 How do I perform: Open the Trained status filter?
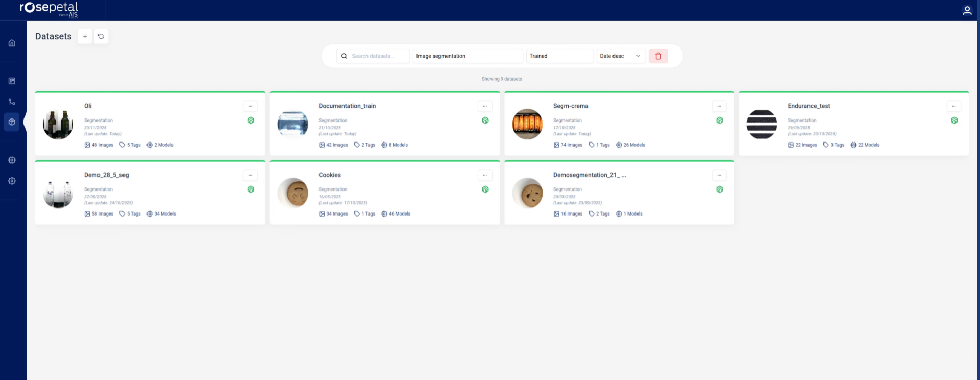click(x=559, y=56)
